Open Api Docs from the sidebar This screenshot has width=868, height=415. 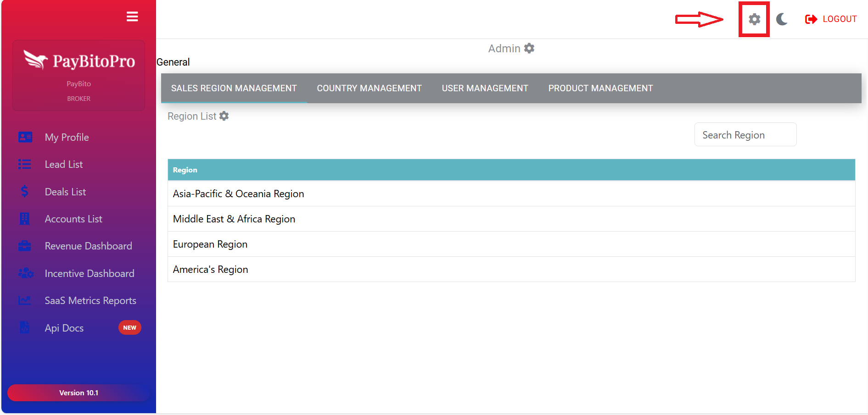click(x=64, y=328)
